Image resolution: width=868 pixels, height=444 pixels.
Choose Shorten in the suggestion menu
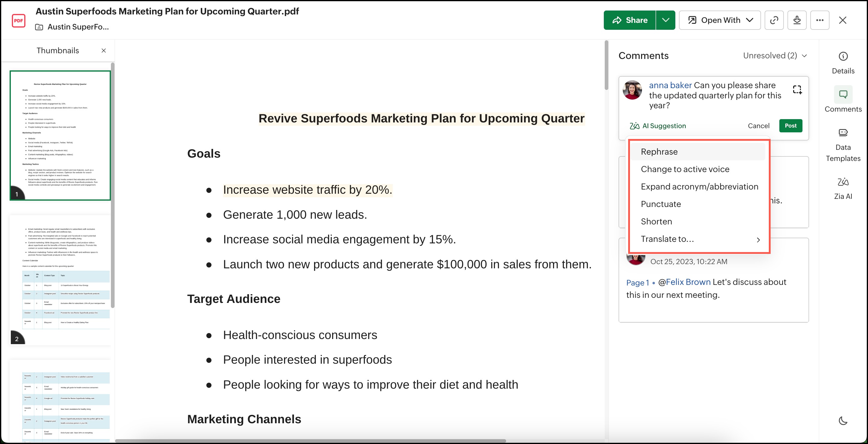[x=656, y=221]
